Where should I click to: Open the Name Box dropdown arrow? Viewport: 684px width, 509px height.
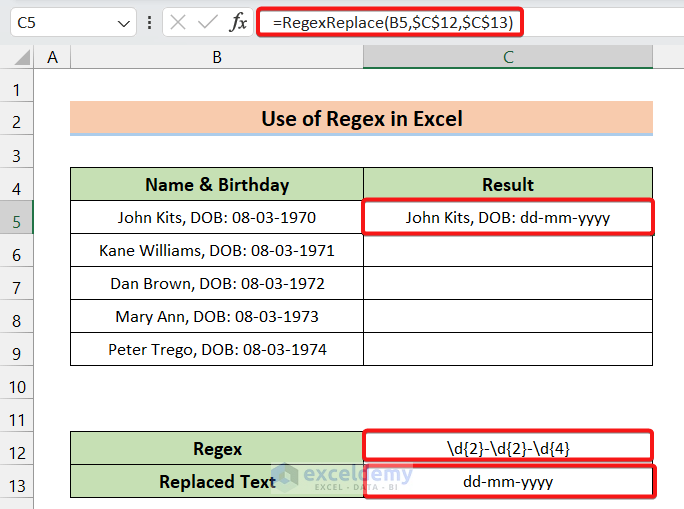click(124, 23)
